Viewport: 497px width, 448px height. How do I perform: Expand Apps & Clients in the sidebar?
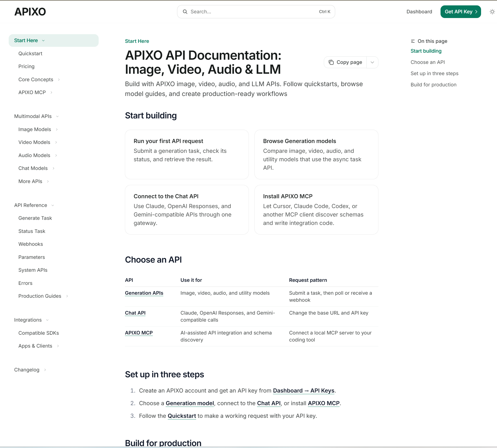pos(58,346)
